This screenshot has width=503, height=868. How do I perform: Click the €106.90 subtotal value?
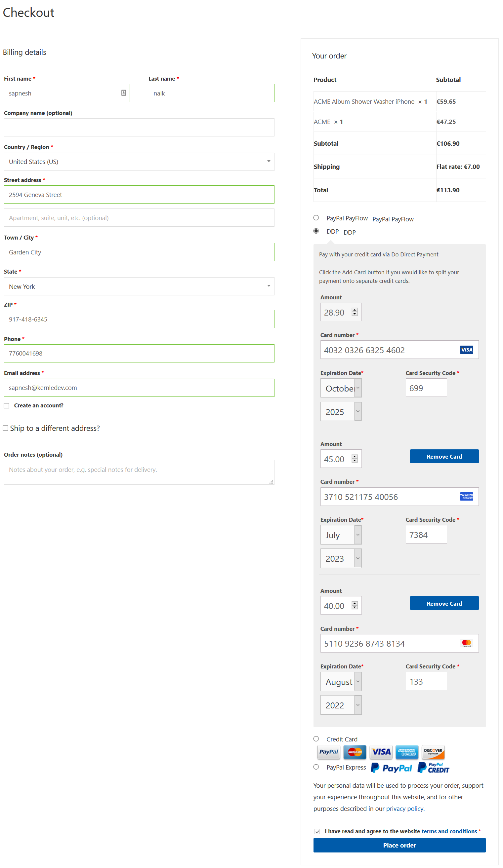[448, 144]
